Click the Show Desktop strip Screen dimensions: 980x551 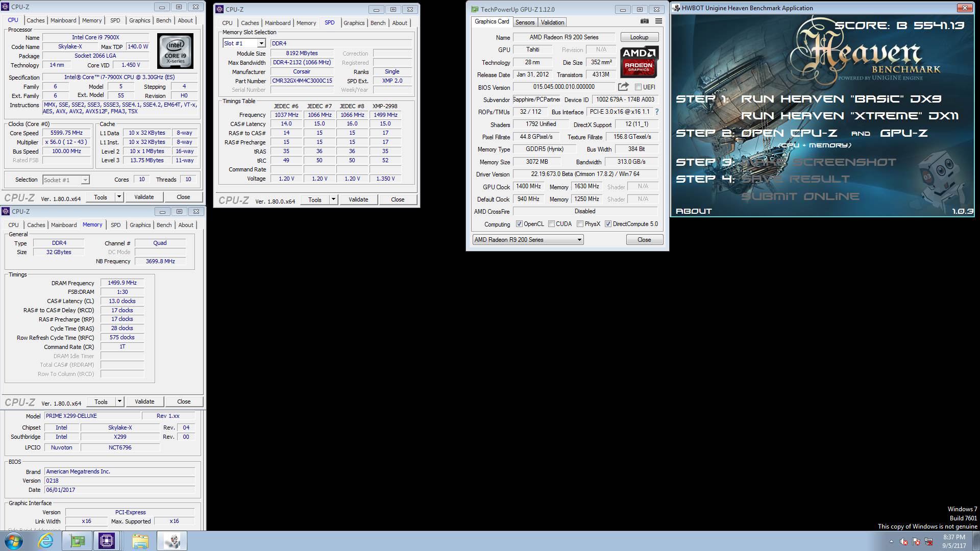[976, 541]
